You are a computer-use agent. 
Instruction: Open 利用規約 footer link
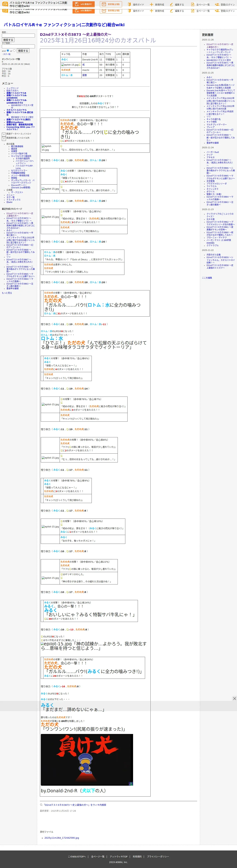(x=137, y=857)
